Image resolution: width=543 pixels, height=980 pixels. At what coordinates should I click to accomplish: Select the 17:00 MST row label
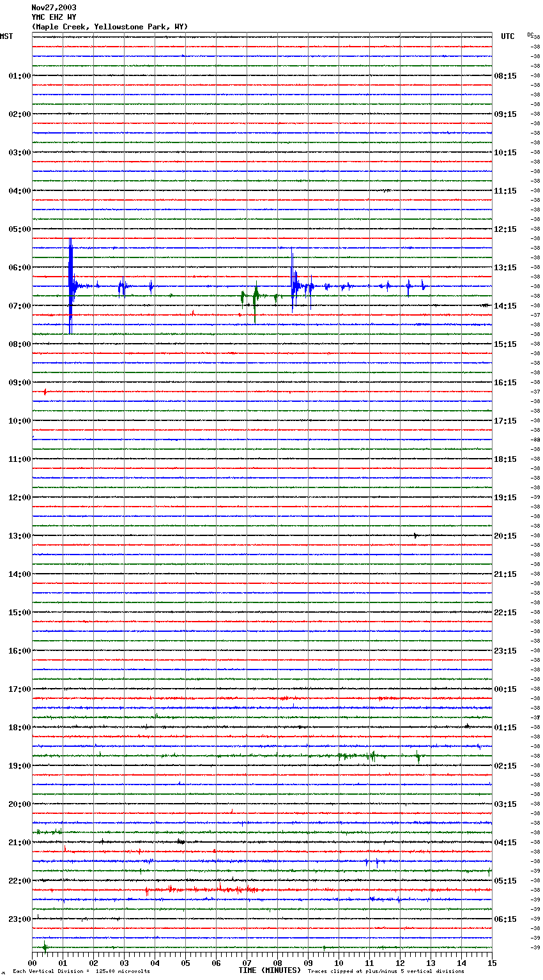[20, 689]
